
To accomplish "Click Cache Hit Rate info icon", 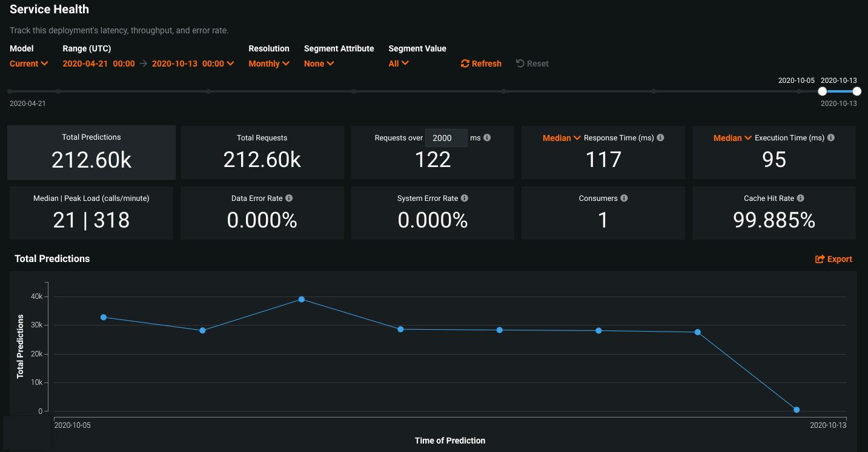I will [800, 198].
